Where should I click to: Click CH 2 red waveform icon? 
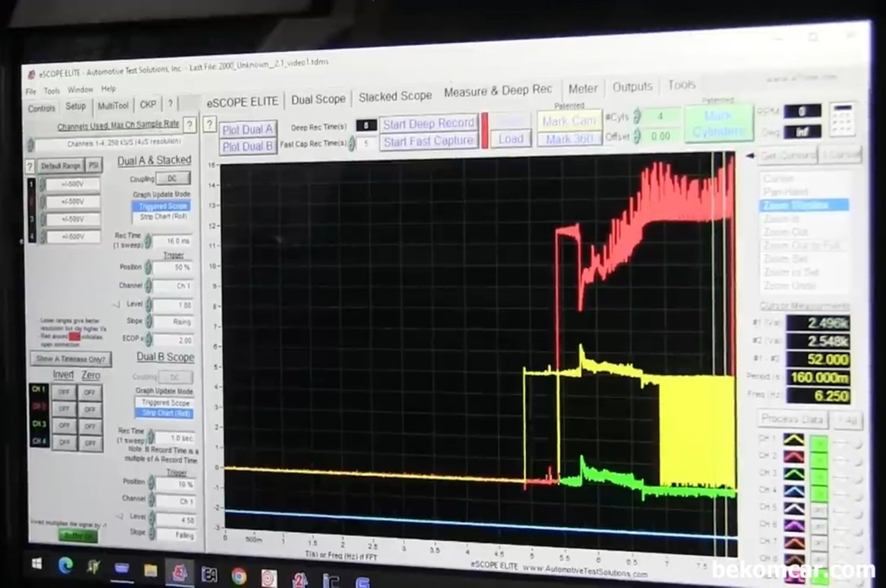coord(793,456)
